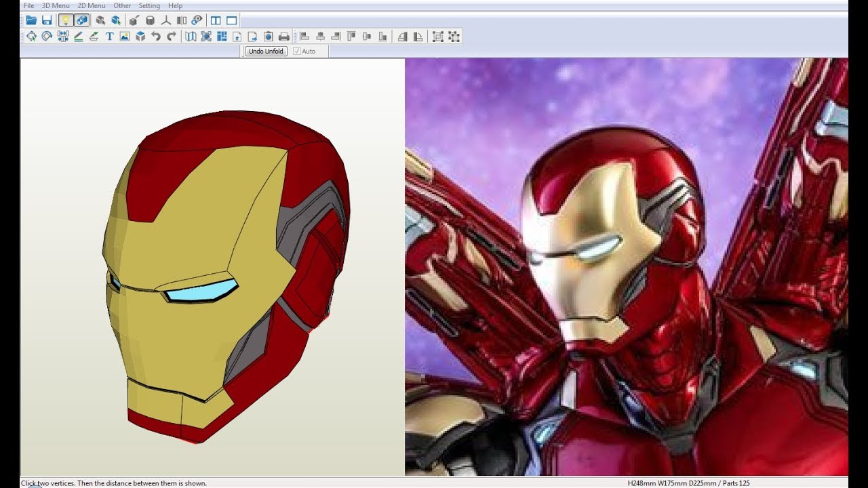Image resolution: width=868 pixels, height=488 pixels.
Task: Click the align right icon
Action: (336, 37)
